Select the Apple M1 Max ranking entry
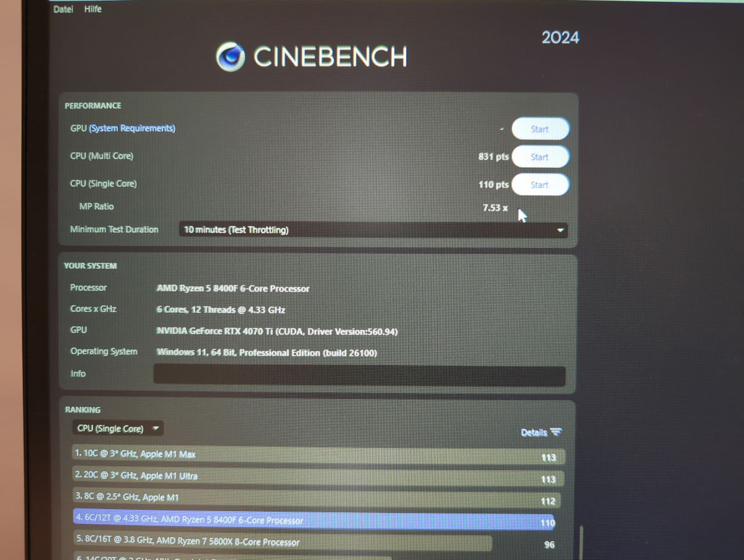The width and height of the screenshot is (744, 560). pyautogui.click(x=319, y=455)
